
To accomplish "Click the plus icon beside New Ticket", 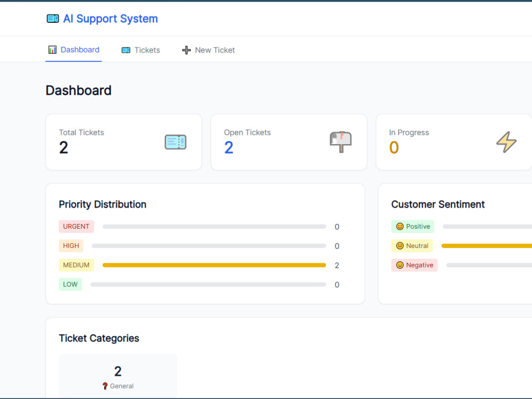I will click(x=186, y=50).
